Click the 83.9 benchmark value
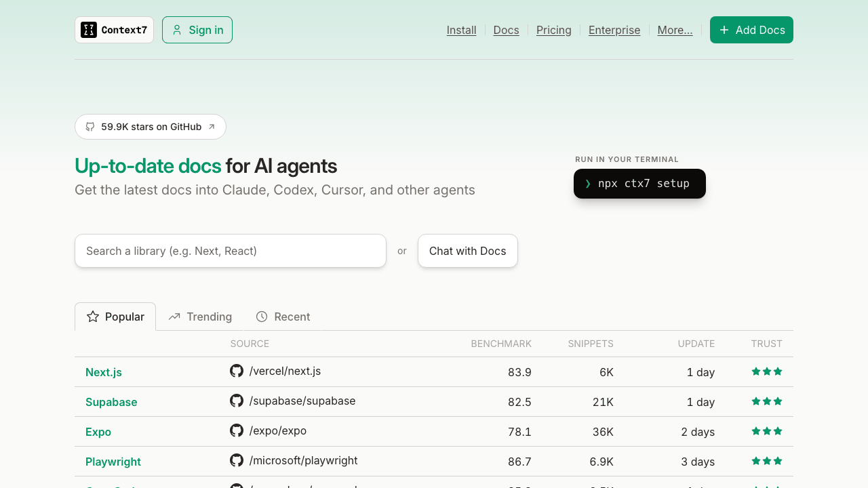The image size is (868, 488). pos(519,372)
